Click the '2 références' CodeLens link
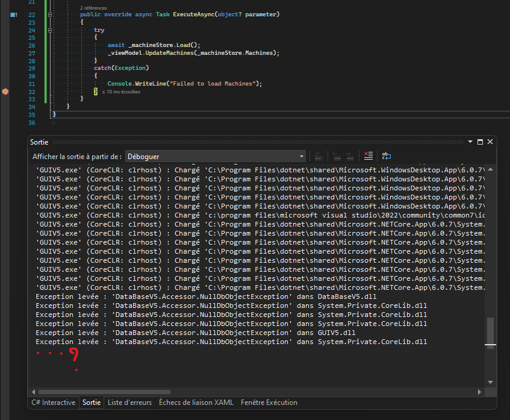This screenshot has width=510, height=420. click(94, 8)
